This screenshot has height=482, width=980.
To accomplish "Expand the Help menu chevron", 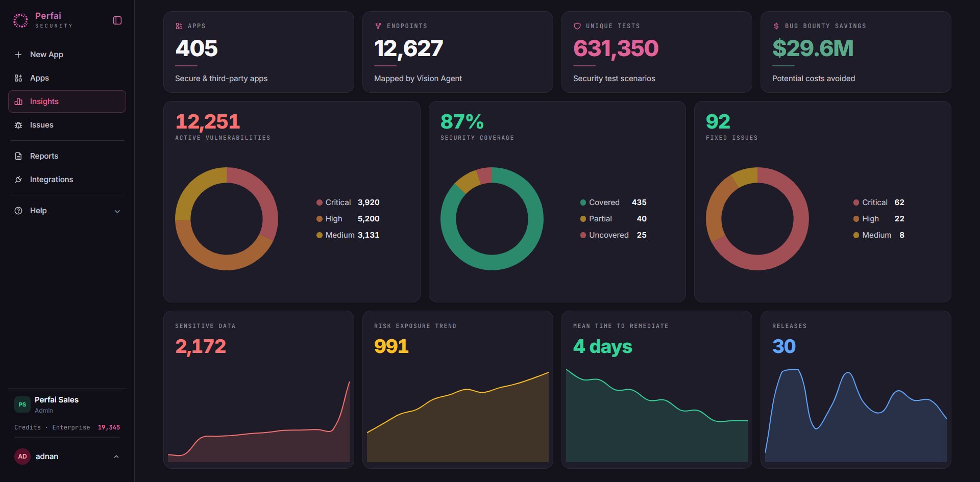I will (117, 211).
